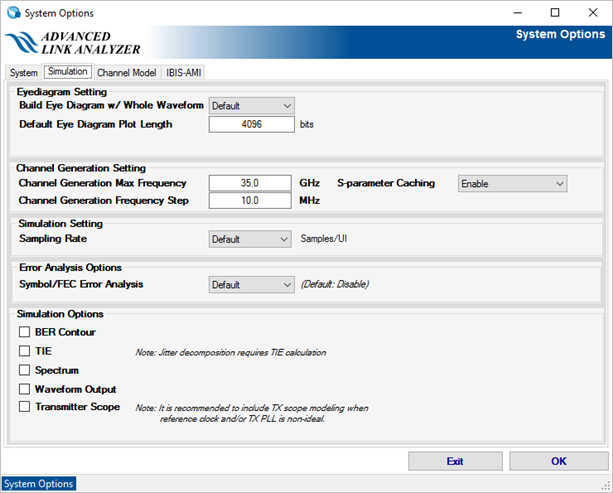This screenshot has width=613, height=493.
Task: Click the Default Eye Diagram Plot Length field
Action: coord(251,124)
